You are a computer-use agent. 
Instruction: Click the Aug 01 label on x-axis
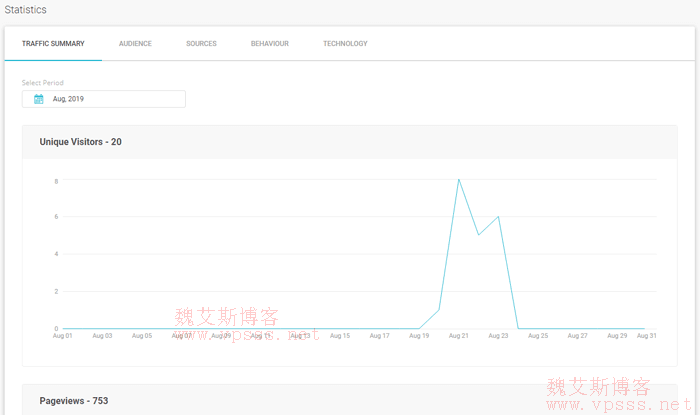pyautogui.click(x=62, y=336)
